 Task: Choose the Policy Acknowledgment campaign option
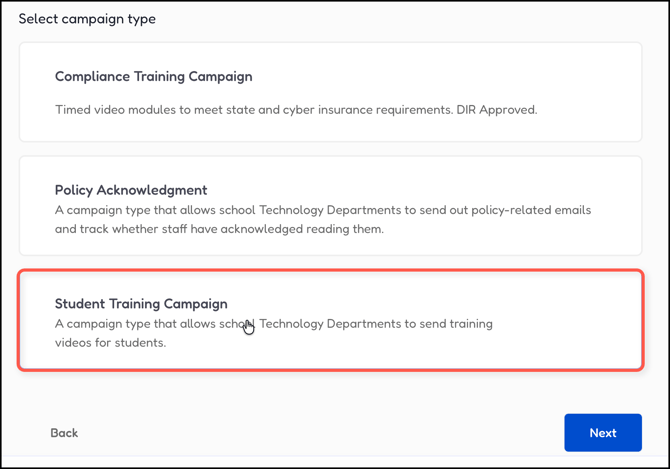330,206
